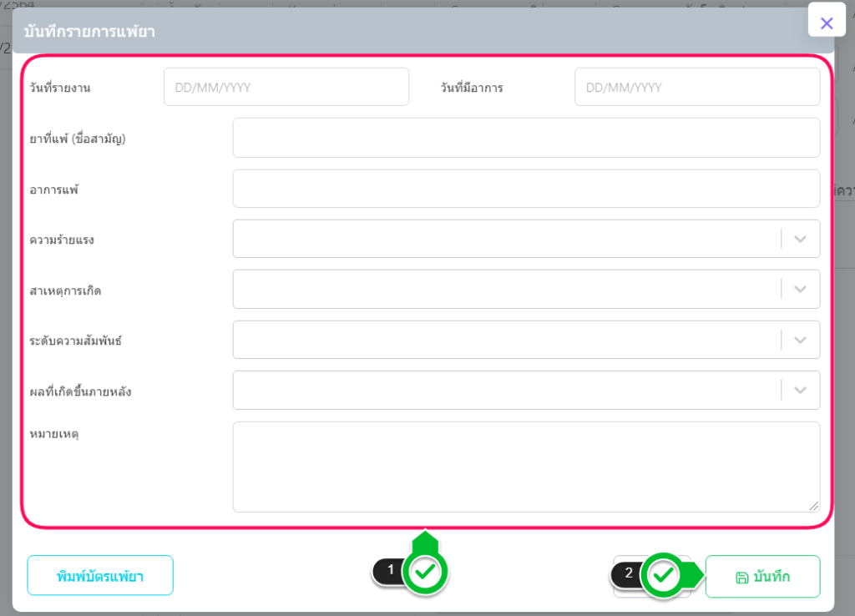Image resolution: width=855 pixels, height=616 pixels.
Task: Click into the อาการแพ้ text field
Action: [x=526, y=189]
